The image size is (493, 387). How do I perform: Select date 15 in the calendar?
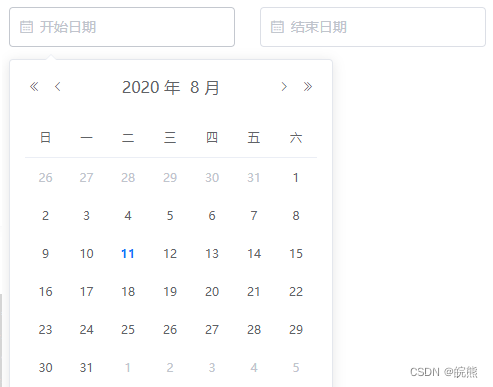tap(296, 254)
